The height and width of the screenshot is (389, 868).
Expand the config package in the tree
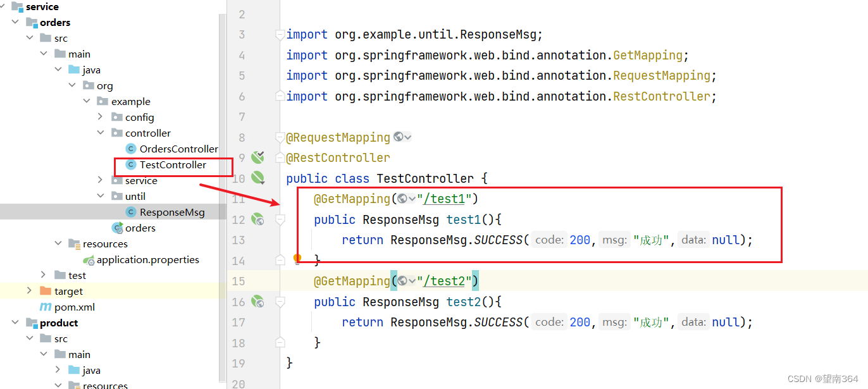[101, 117]
